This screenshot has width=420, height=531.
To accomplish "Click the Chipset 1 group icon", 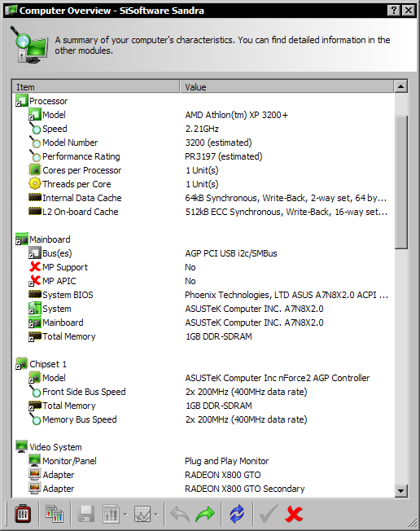I will (x=22, y=364).
